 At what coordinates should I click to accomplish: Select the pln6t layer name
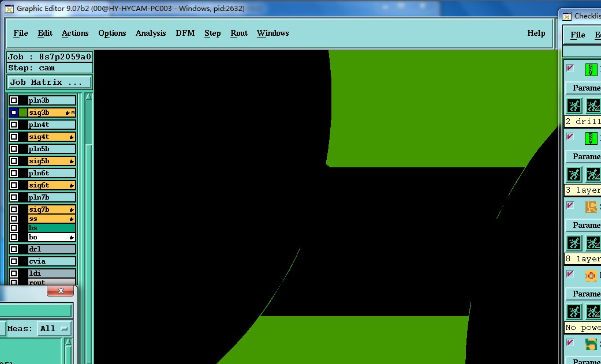[x=52, y=173]
